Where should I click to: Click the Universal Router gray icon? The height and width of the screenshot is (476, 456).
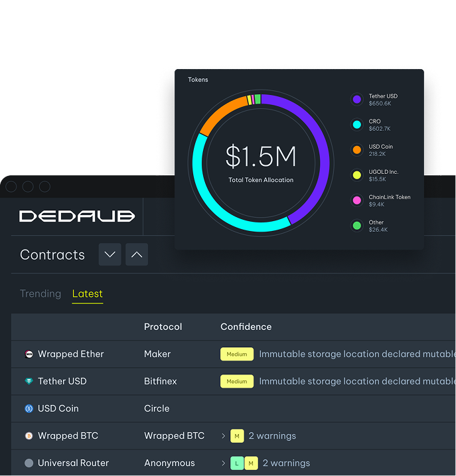(29, 463)
